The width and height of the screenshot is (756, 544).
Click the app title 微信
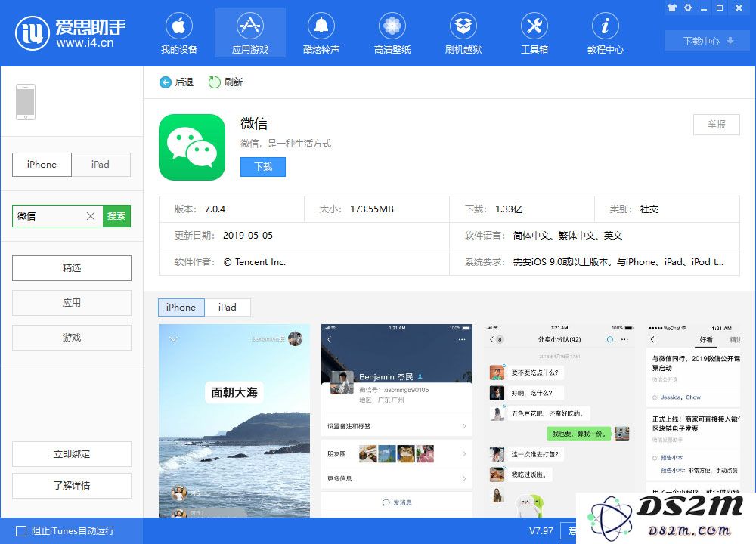pos(254,124)
